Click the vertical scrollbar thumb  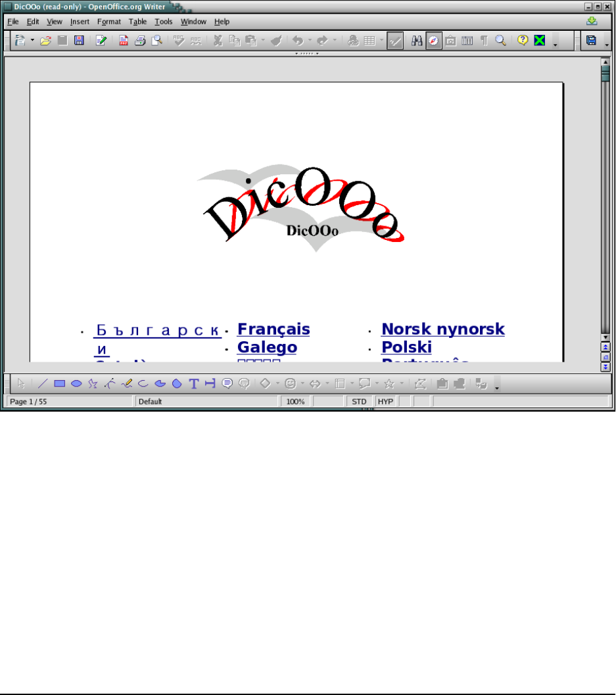pos(605,74)
